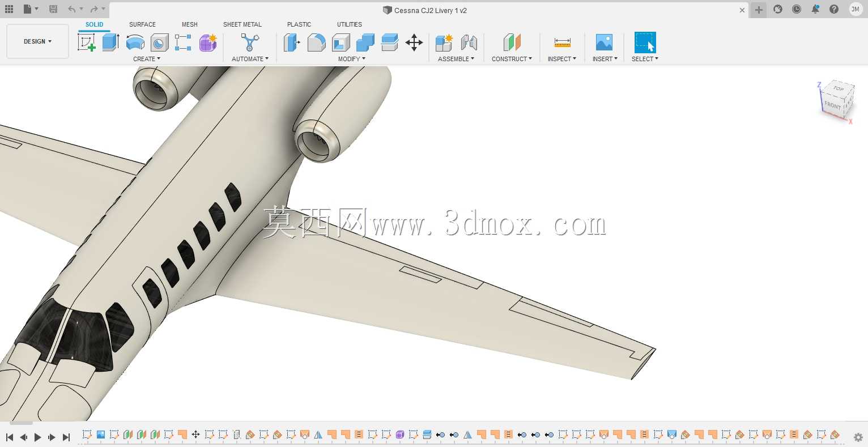The width and height of the screenshot is (868, 447).
Task: Switch to the SURFACE tab
Action: pos(142,24)
